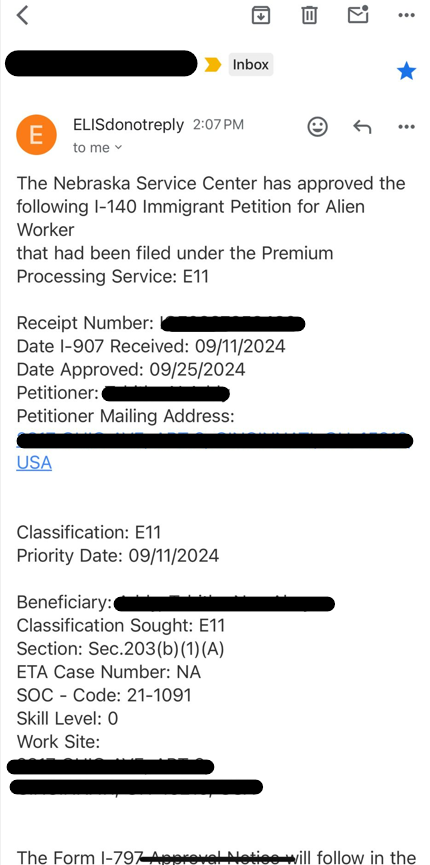Open the message-level three-dot menu beside reply
This screenshot has width=430, height=865.
coord(406,127)
